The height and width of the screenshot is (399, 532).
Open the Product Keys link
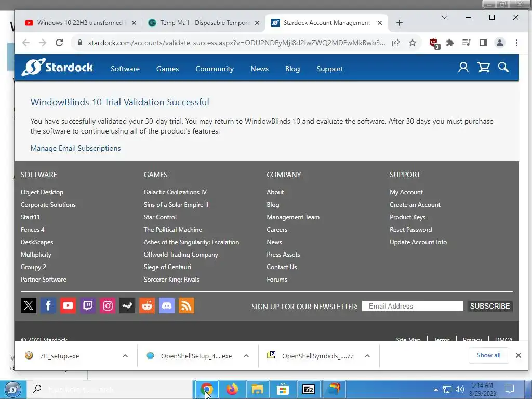tap(407, 217)
